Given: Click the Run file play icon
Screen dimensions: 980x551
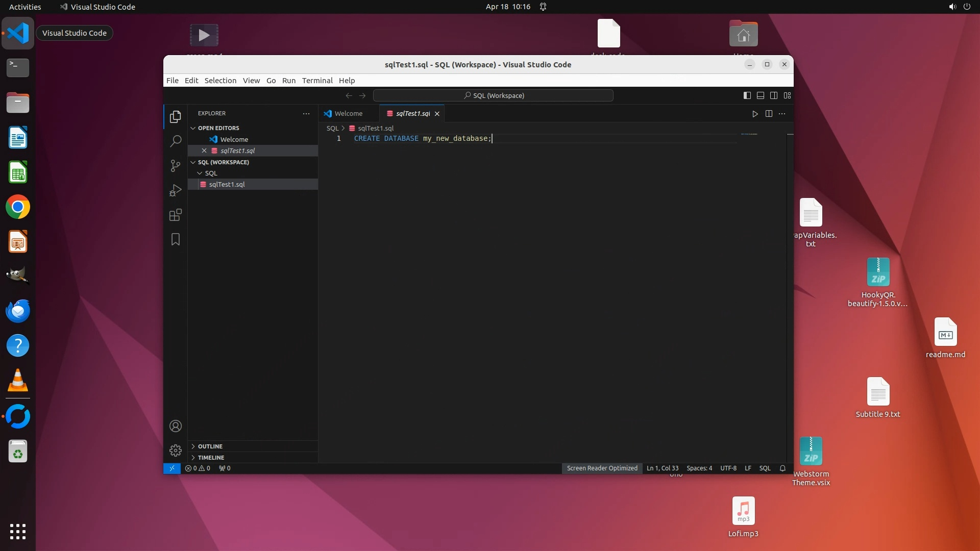Looking at the screenshot, I should (x=755, y=114).
